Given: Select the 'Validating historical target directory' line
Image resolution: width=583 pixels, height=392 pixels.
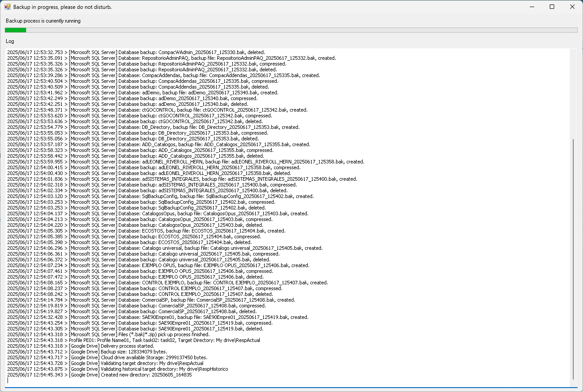Looking at the screenshot, I should (118, 369).
